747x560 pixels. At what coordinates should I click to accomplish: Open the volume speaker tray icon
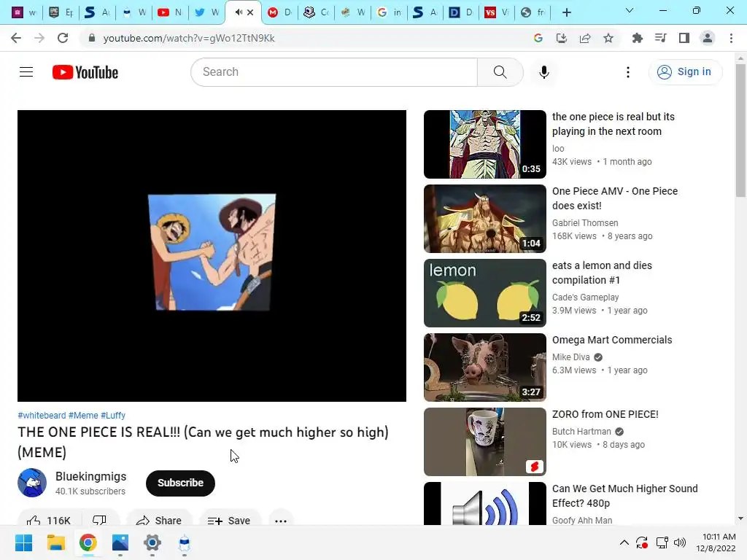(x=680, y=542)
